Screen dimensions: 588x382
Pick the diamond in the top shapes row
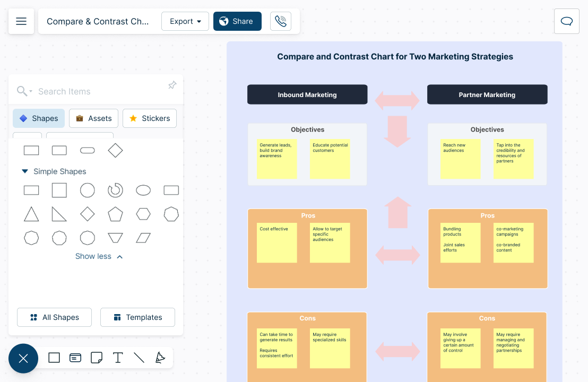point(115,150)
